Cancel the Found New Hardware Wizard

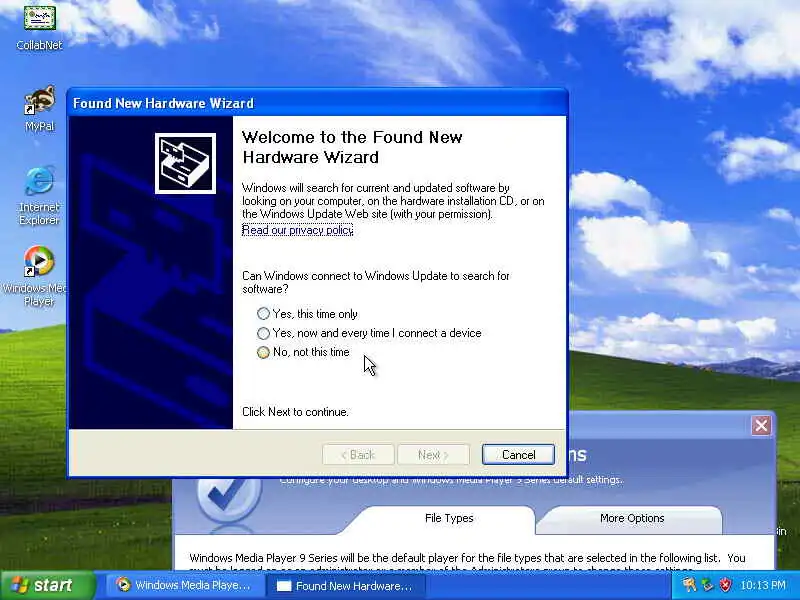(518, 455)
